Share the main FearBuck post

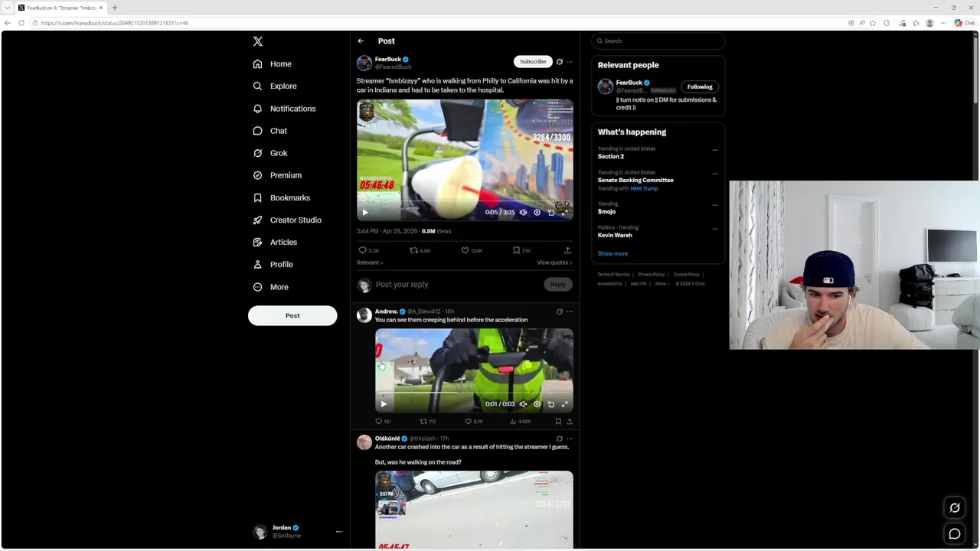567,250
